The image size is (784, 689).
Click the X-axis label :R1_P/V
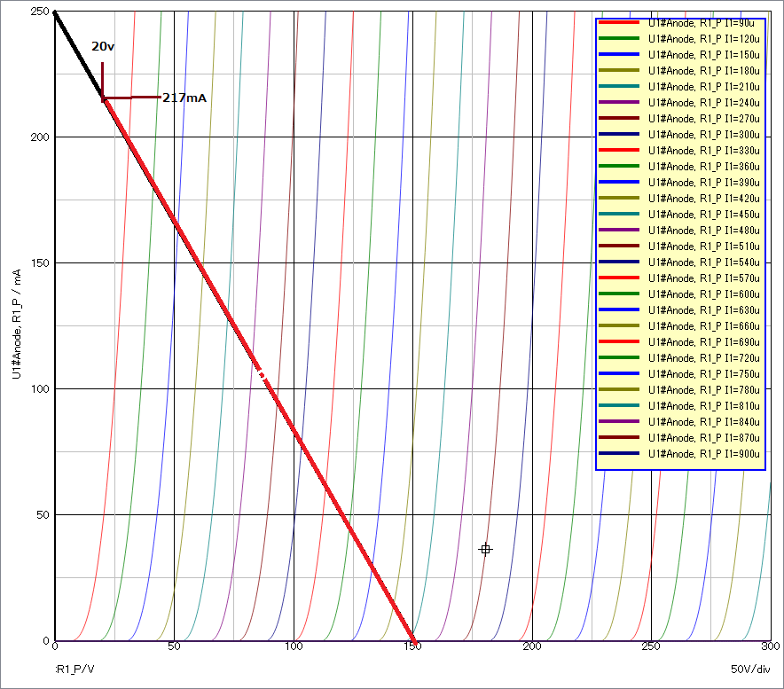pyautogui.click(x=75, y=669)
